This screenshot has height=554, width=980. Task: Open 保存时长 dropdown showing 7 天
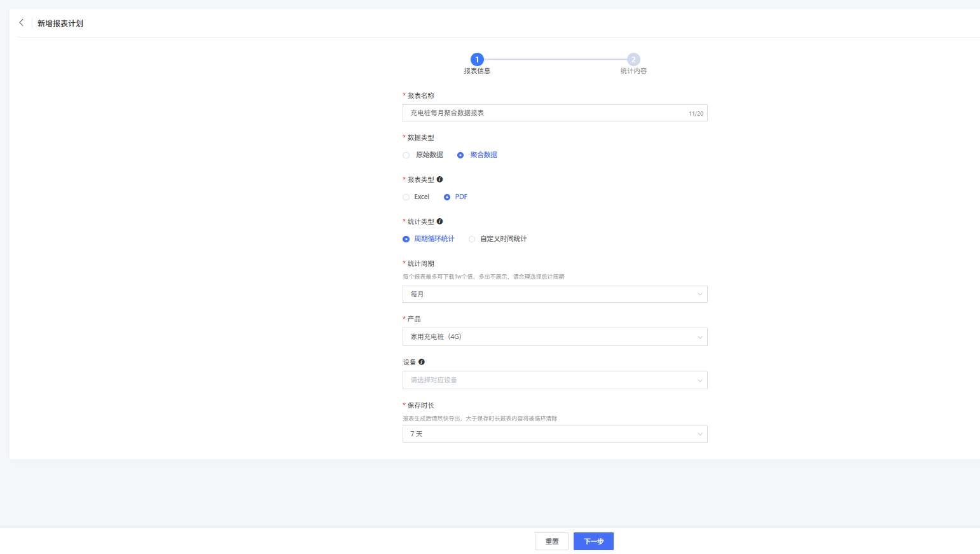click(x=555, y=434)
